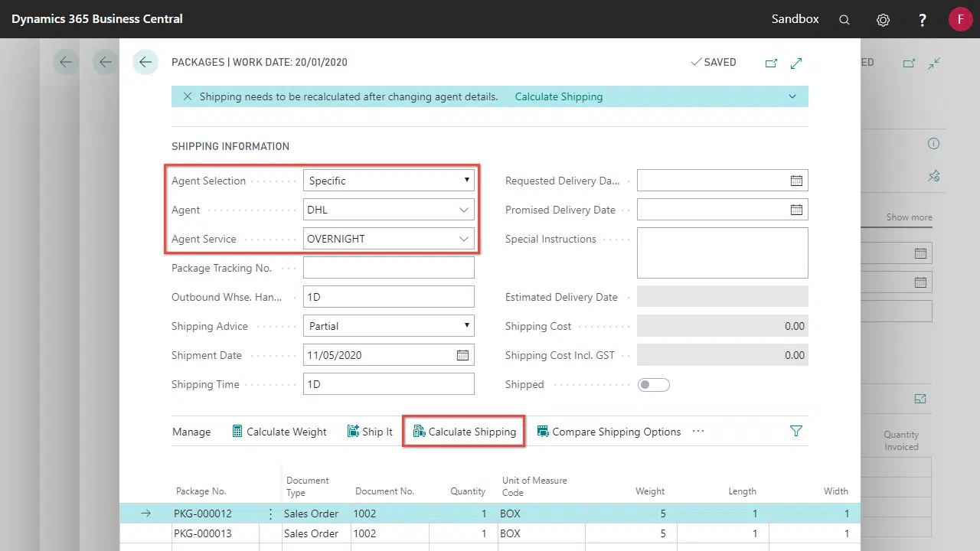This screenshot has width=980, height=551.
Task: Dismiss the shipping recalculation notification
Action: click(187, 97)
